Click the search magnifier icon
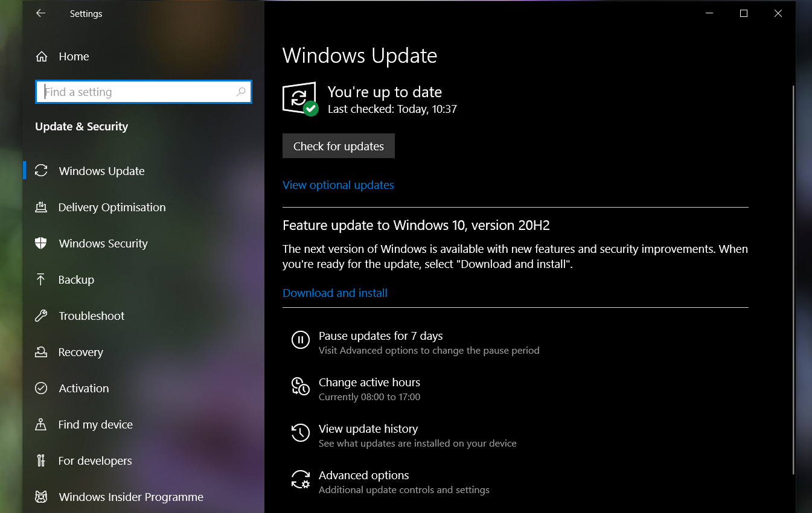The width and height of the screenshot is (812, 513). coord(240,92)
